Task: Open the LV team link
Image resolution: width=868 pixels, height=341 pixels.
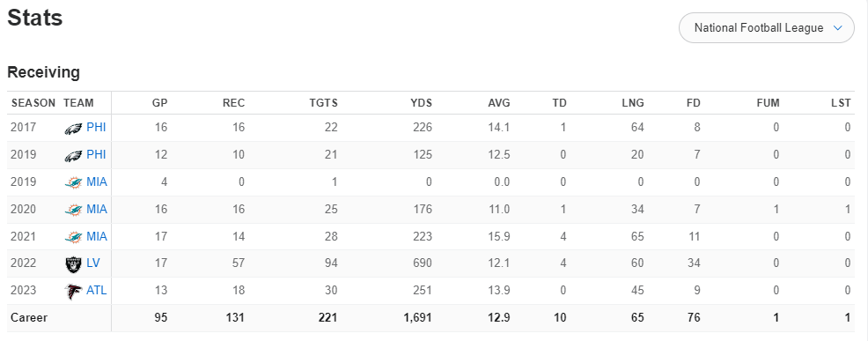Action: tap(93, 264)
